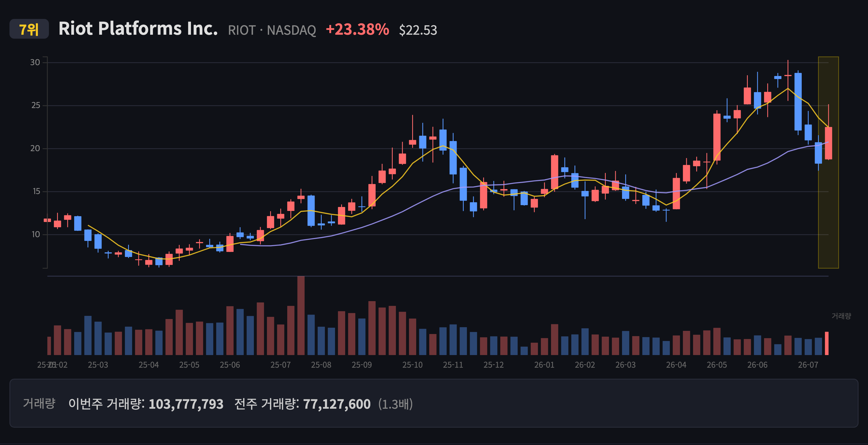Viewport: 868px width, 445px height.
Task: Click the 25-05 date label
Action: point(189,365)
